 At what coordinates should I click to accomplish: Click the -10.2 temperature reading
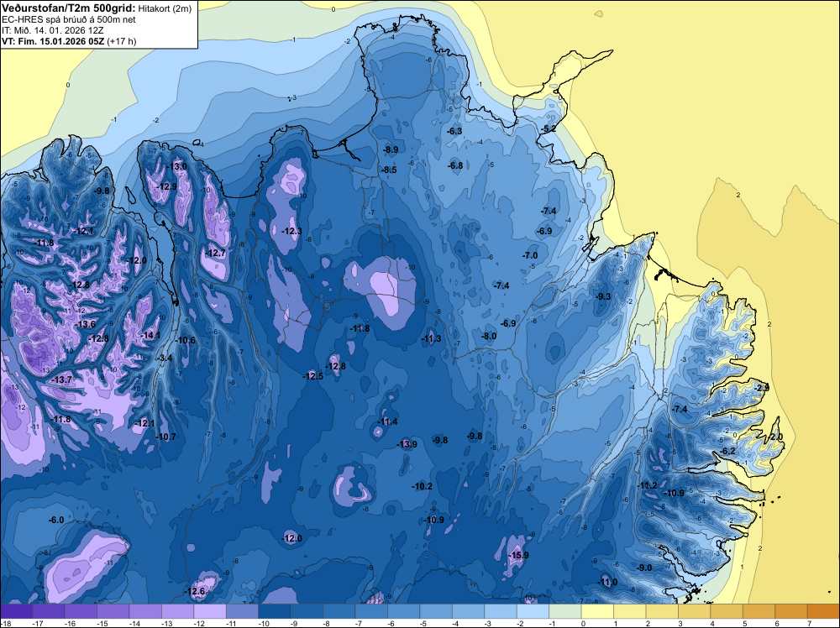423,487
